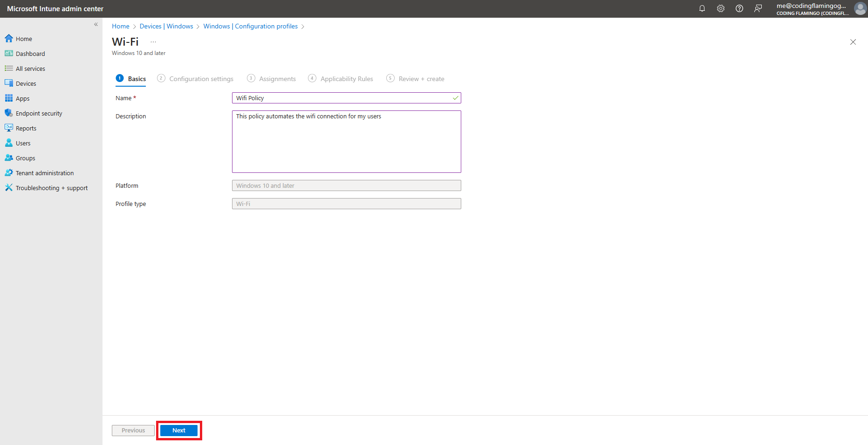The width and height of the screenshot is (868, 445).
Task: Close the Wi-Fi profile blade
Action: (x=853, y=42)
